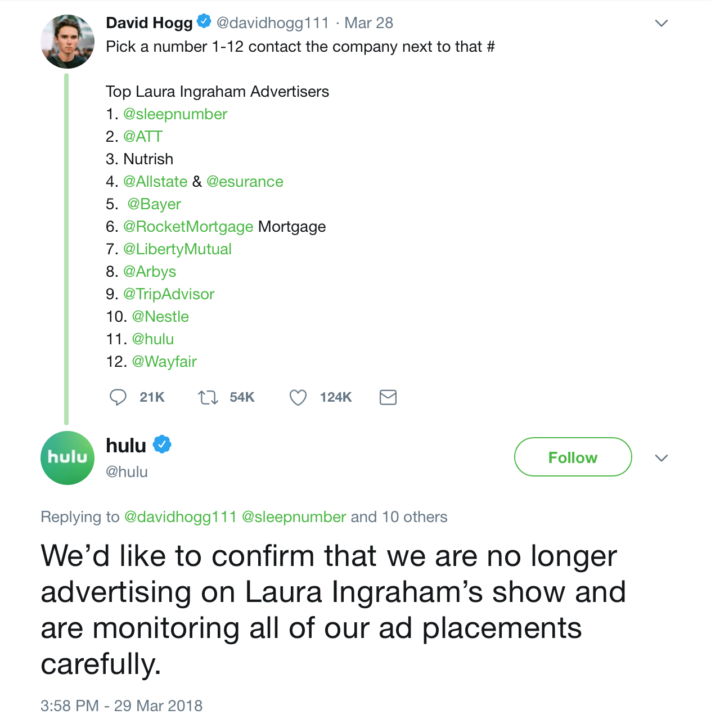Follow the hulu account
Viewport: 711px width, 728px height.
click(573, 457)
